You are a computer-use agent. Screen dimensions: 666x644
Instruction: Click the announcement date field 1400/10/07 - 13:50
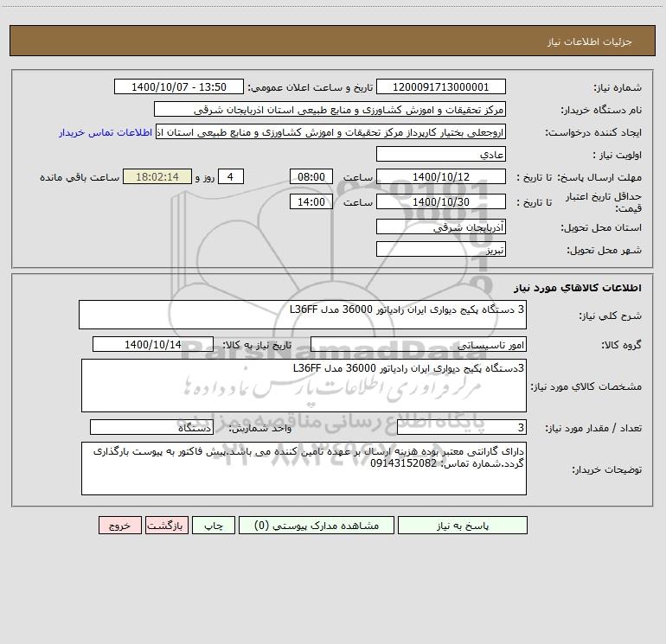click(x=179, y=87)
